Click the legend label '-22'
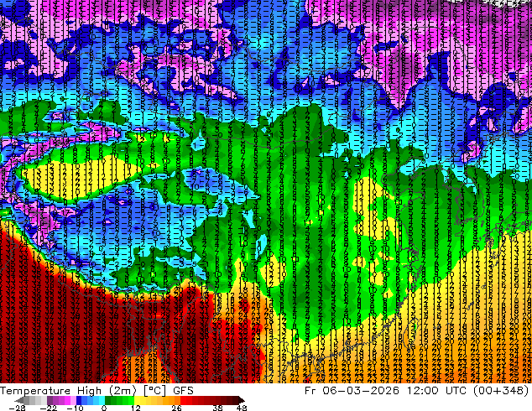This screenshot has height=411, width=532. (x=49, y=408)
